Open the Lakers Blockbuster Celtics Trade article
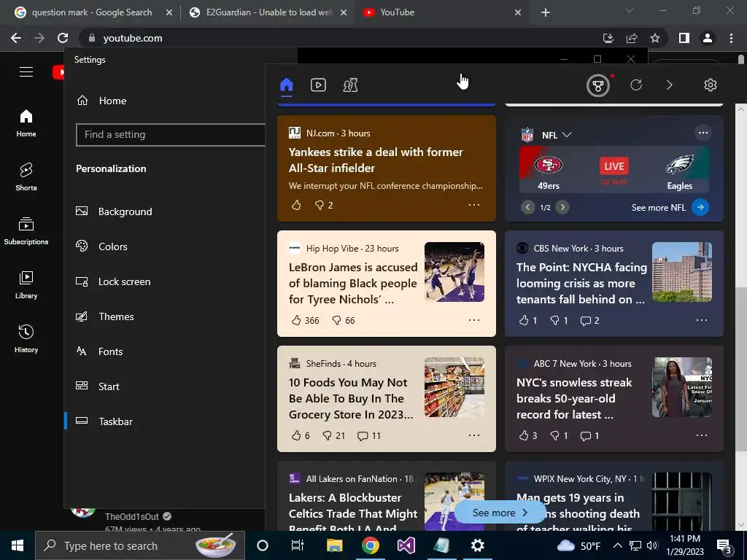Image resolution: width=747 pixels, height=560 pixels. coord(353,513)
